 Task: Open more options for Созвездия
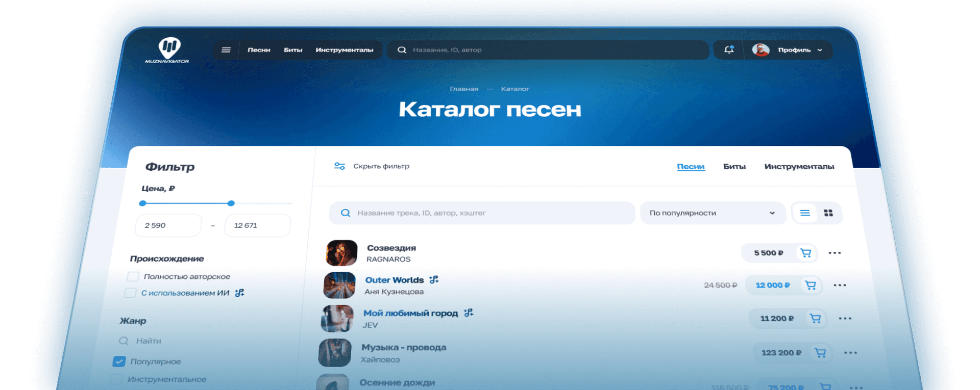835,253
